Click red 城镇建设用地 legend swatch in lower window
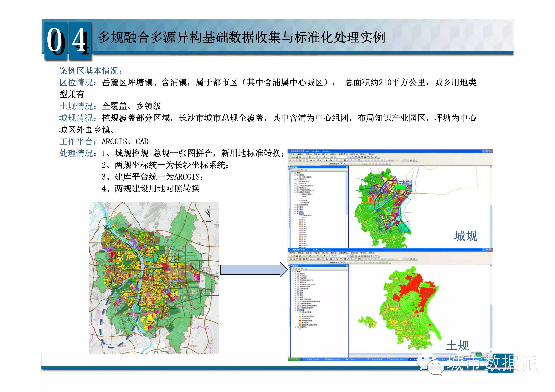 click(300, 321)
